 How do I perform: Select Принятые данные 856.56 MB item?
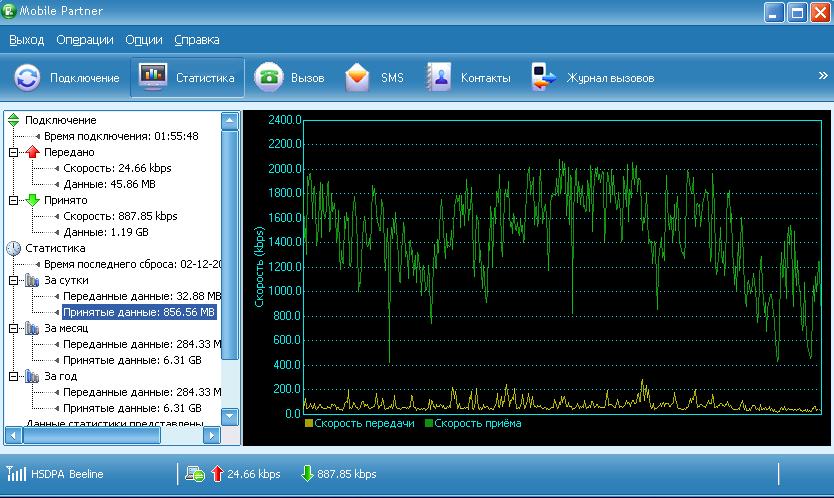[x=139, y=312]
